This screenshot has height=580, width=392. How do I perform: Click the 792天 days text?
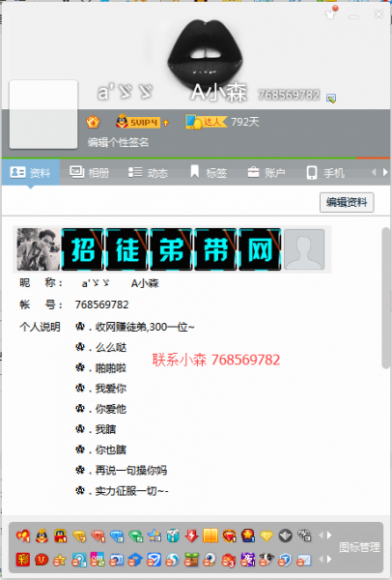245,122
